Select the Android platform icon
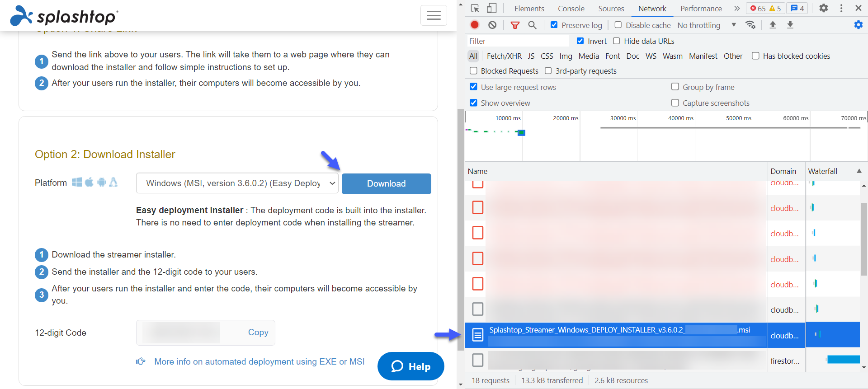Screen dimensions: 868x389 (102, 182)
